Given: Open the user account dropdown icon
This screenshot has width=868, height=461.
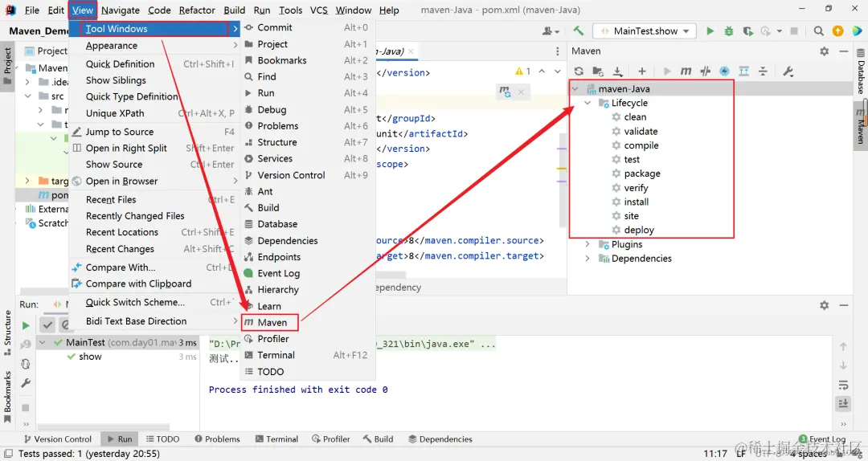Looking at the screenshot, I should pyautogui.click(x=551, y=31).
